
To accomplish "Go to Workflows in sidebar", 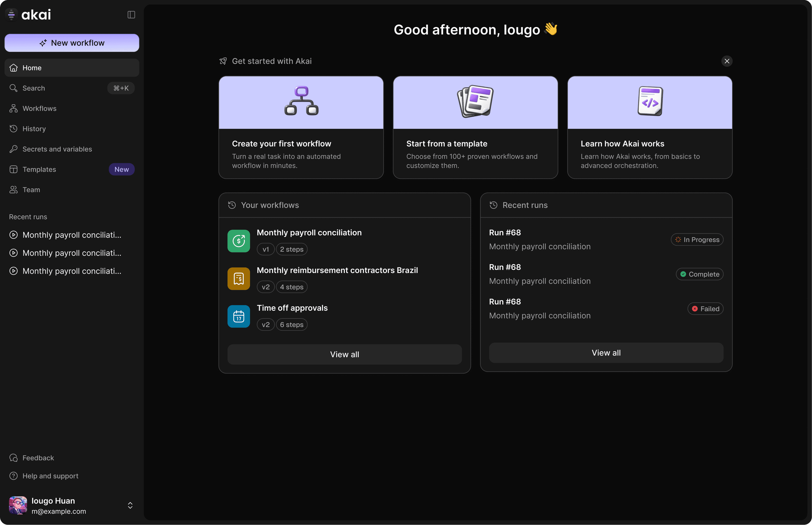I will 39,108.
